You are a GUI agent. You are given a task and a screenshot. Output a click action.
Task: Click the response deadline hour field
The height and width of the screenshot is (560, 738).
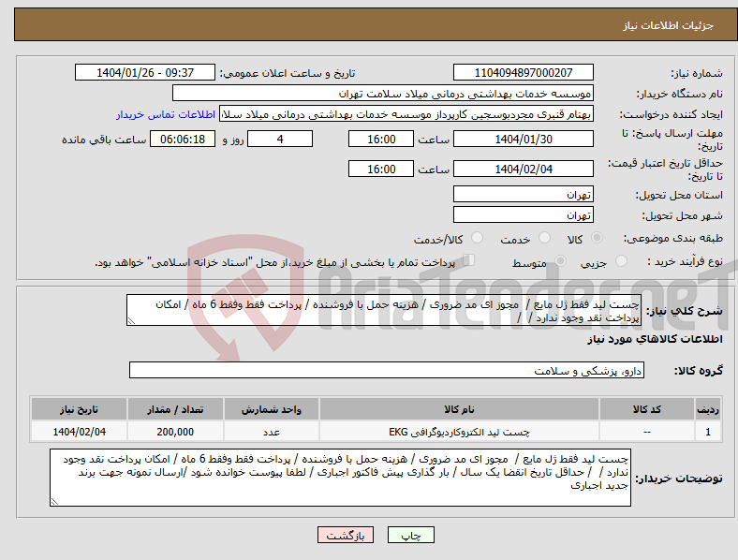(x=381, y=139)
